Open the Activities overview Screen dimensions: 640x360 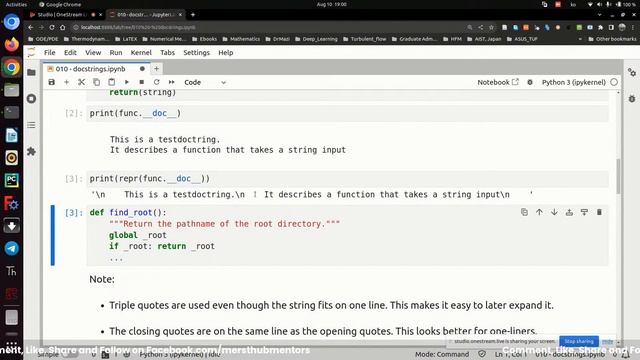(16, 4)
